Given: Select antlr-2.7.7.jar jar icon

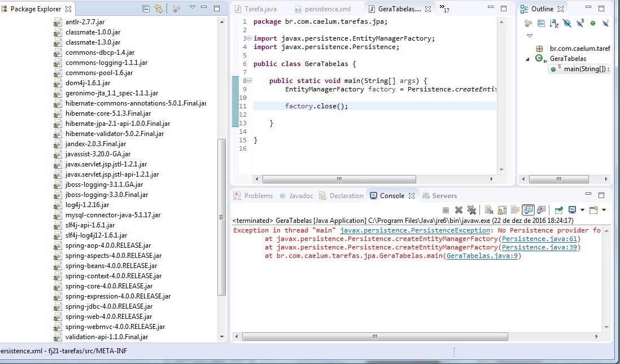Looking at the screenshot, I should (58, 22).
